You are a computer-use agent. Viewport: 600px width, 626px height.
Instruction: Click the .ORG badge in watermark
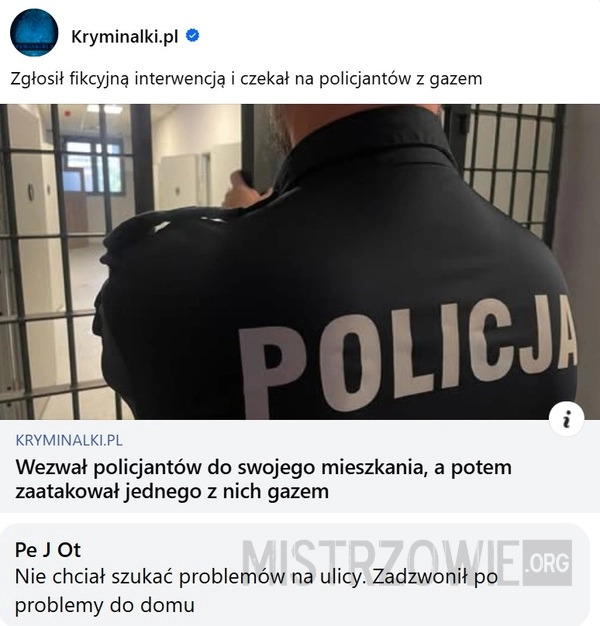tap(549, 563)
